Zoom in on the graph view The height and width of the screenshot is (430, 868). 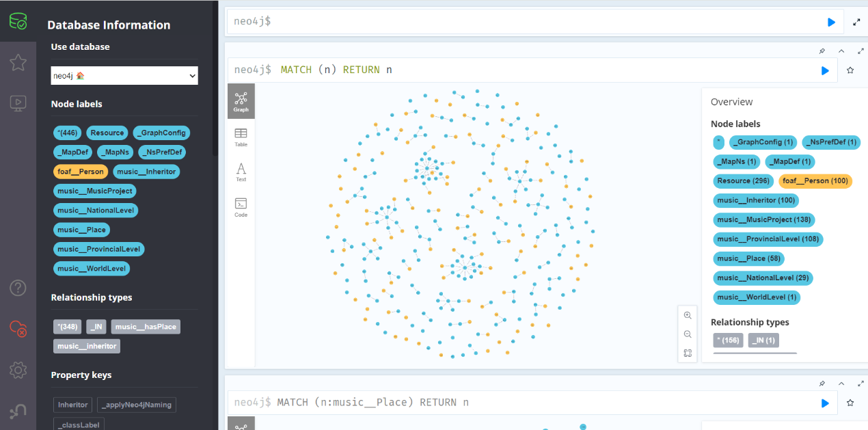[x=688, y=315]
